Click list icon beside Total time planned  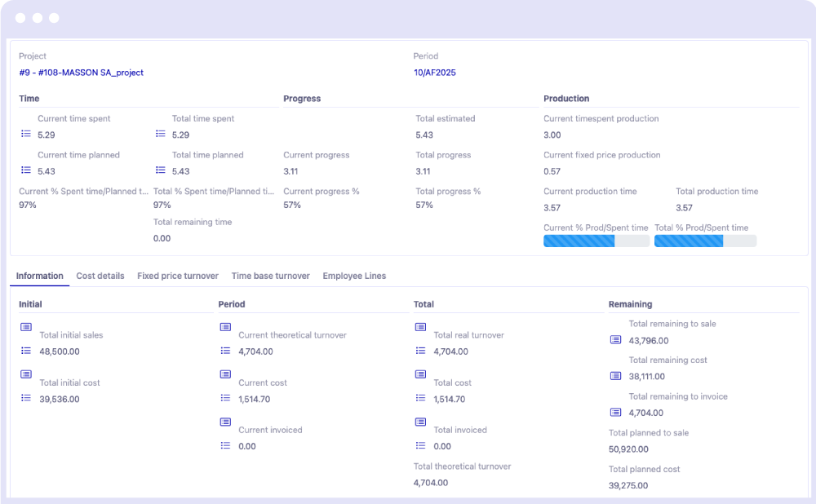tap(160, 170)
